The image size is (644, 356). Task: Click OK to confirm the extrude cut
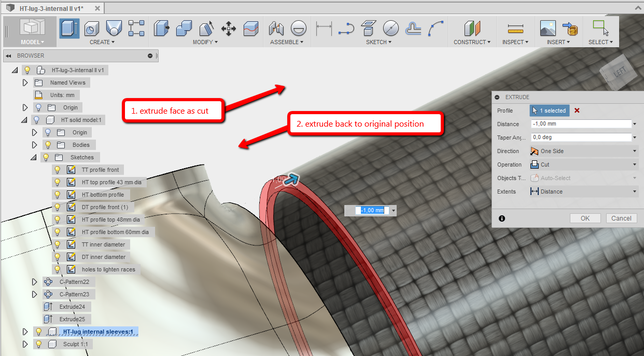585,218
